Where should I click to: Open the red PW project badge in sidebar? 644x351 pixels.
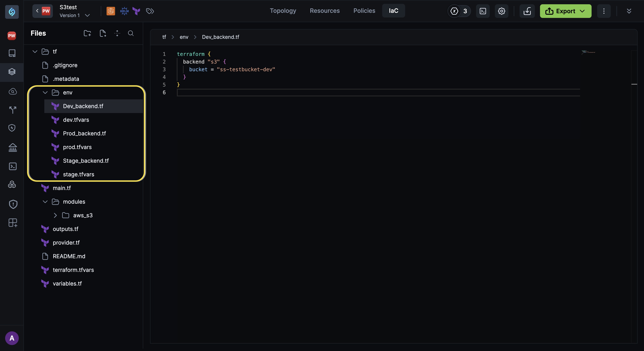(x=12, y=36)
